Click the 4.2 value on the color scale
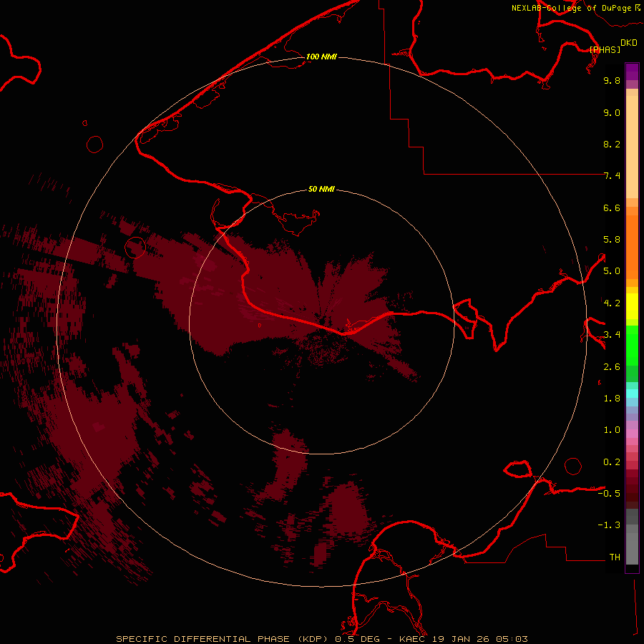The height and width of the screenshot is (644, 644). (x=612, y=303)
